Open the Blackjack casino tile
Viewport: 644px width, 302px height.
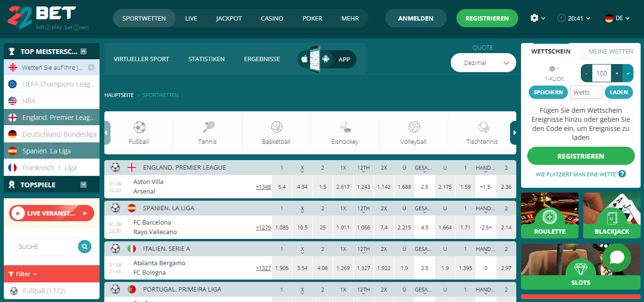(x=612, y=216)
